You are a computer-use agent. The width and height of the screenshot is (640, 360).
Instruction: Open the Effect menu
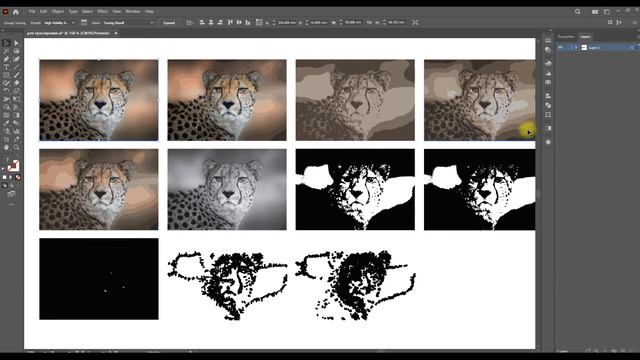pos(102,11)
